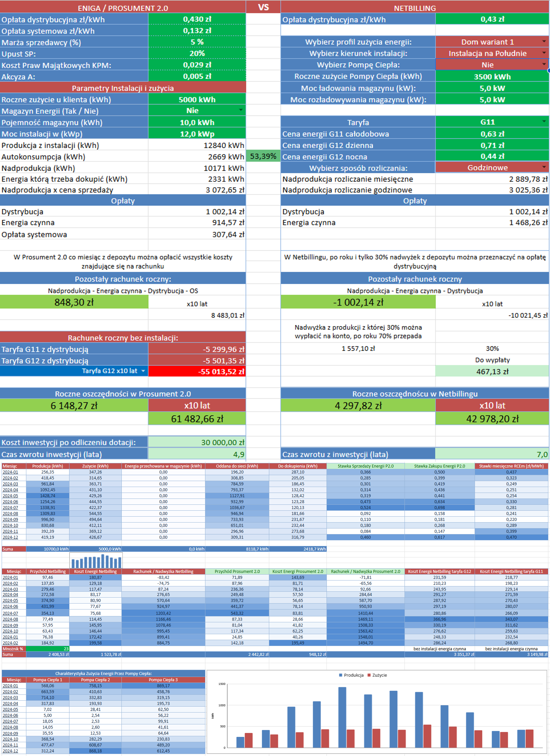Click the Produkcja legend entry in the chart
550x756 pixels.
[351, 675]
